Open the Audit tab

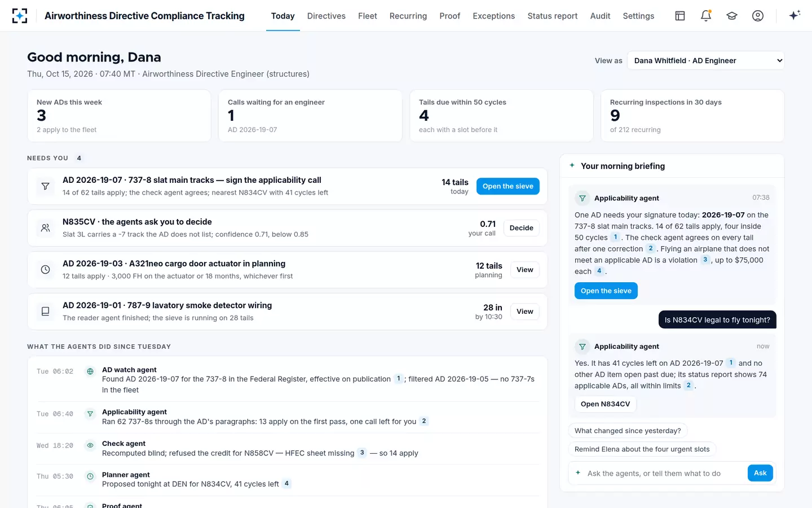(600, 16)
